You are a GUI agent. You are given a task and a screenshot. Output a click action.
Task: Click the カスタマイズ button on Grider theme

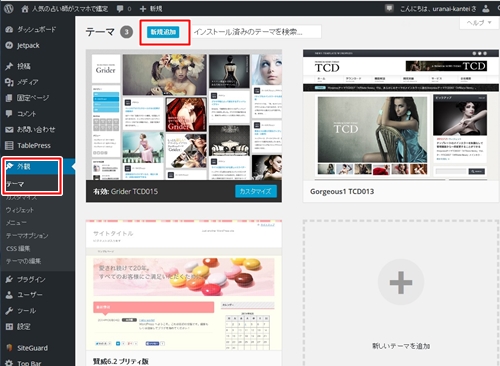(x=256, y=191)
